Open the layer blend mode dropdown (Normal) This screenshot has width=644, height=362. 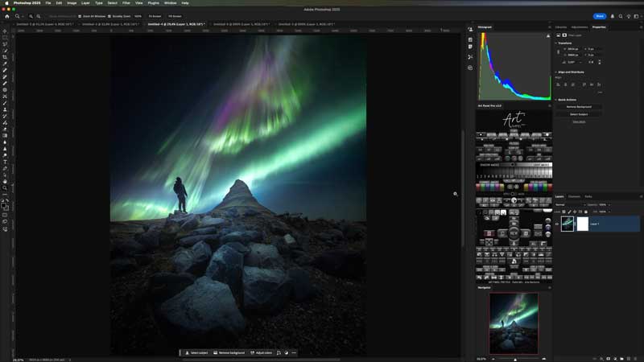pos(566,204)
